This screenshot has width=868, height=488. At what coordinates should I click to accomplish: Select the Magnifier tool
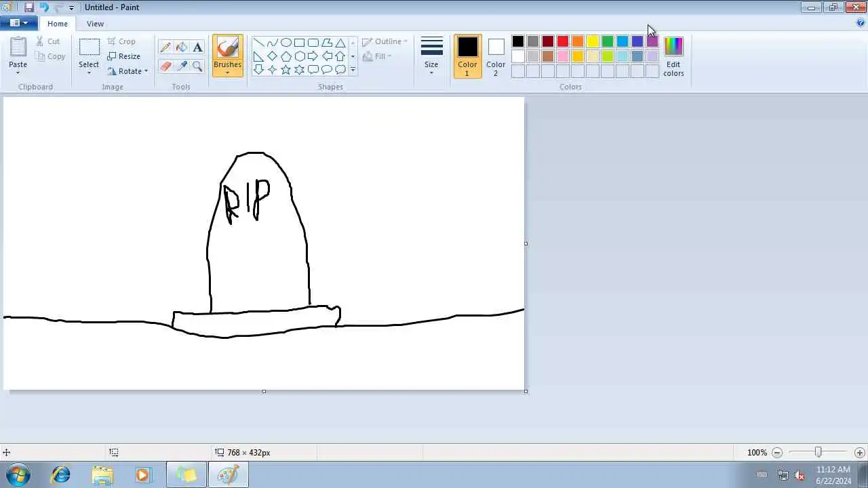197,66
